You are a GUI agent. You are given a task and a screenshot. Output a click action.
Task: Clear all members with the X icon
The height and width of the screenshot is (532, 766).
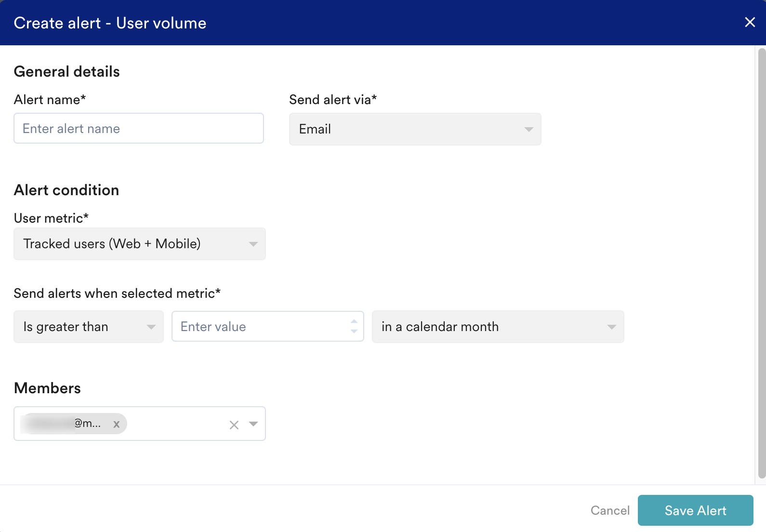point(234,425)
